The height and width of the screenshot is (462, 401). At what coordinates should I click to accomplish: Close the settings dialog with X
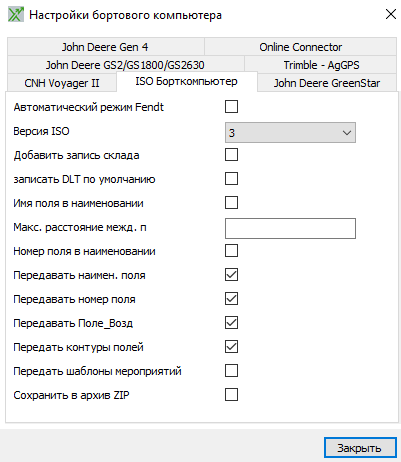pos(390,14)
